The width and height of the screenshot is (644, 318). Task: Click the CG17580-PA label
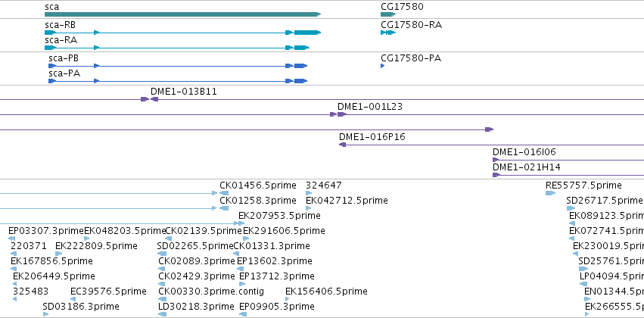pyautogui.click(x=411, y=58)
